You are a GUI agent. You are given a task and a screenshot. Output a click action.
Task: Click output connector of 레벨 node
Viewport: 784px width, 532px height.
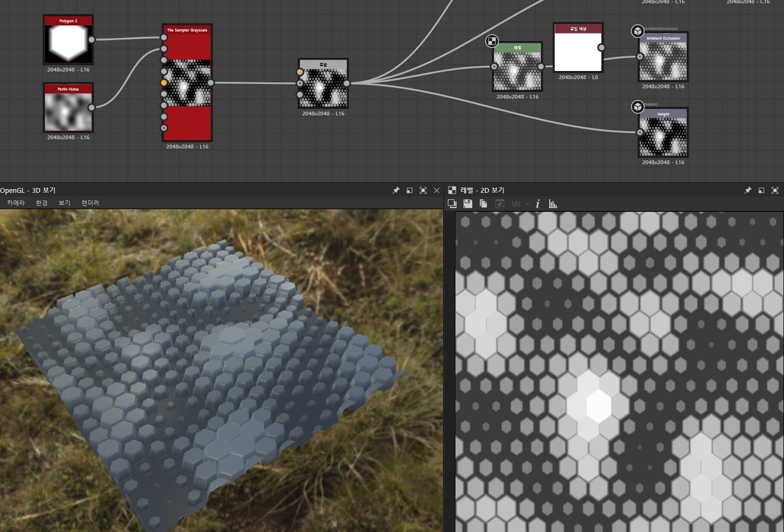(x=541, y=67)
